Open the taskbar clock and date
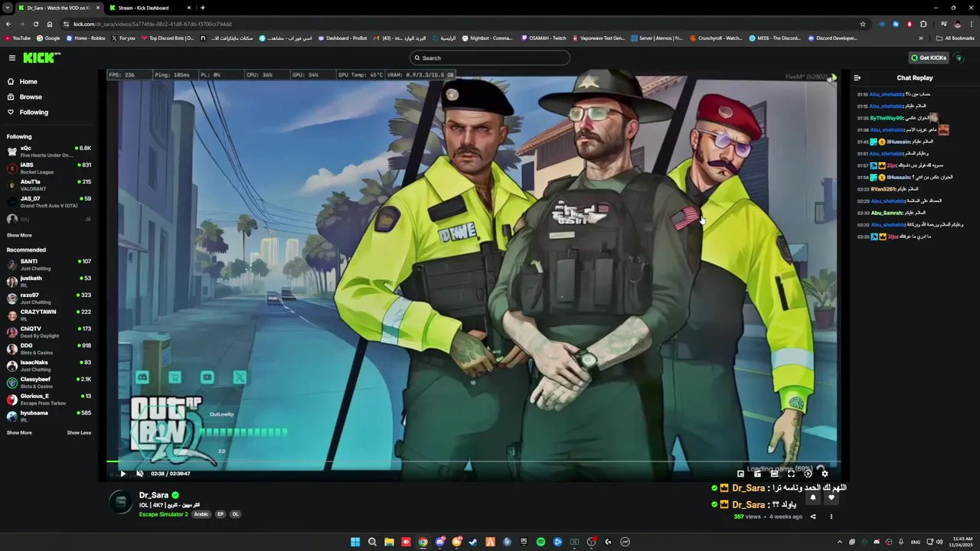 click(962, 542)
